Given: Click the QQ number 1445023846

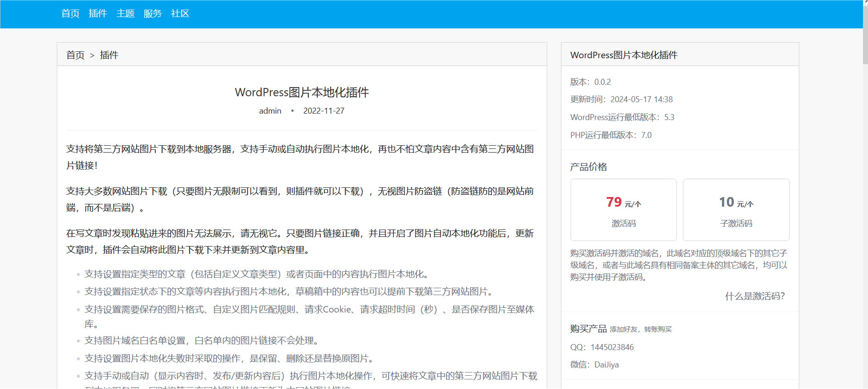Looking at the screenshot, I should click(612, 347).
